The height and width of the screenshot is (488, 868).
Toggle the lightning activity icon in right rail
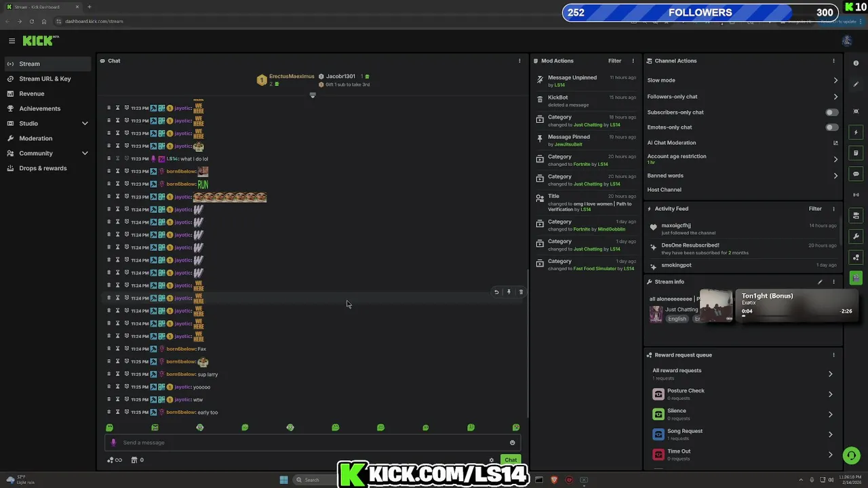856,132
